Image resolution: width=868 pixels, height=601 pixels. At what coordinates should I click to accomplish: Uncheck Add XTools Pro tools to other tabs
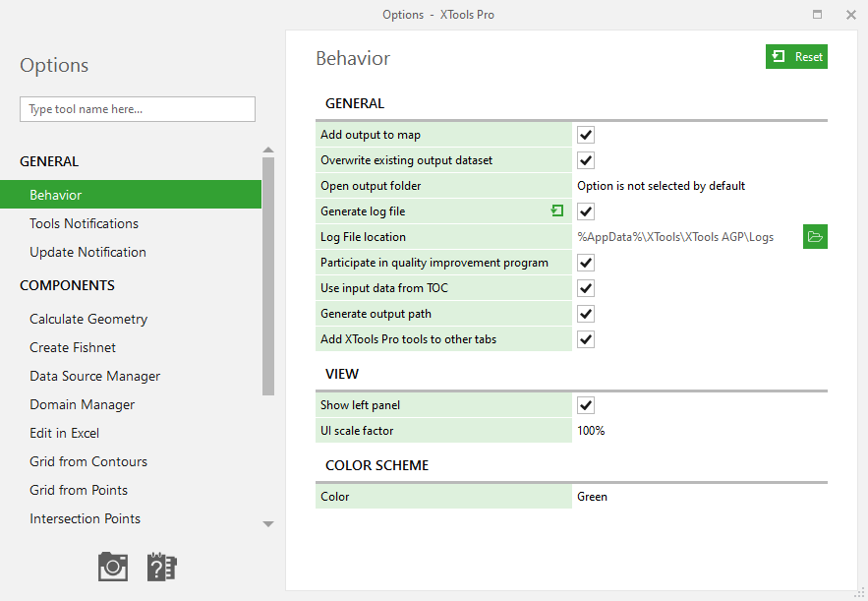[586, 339]
